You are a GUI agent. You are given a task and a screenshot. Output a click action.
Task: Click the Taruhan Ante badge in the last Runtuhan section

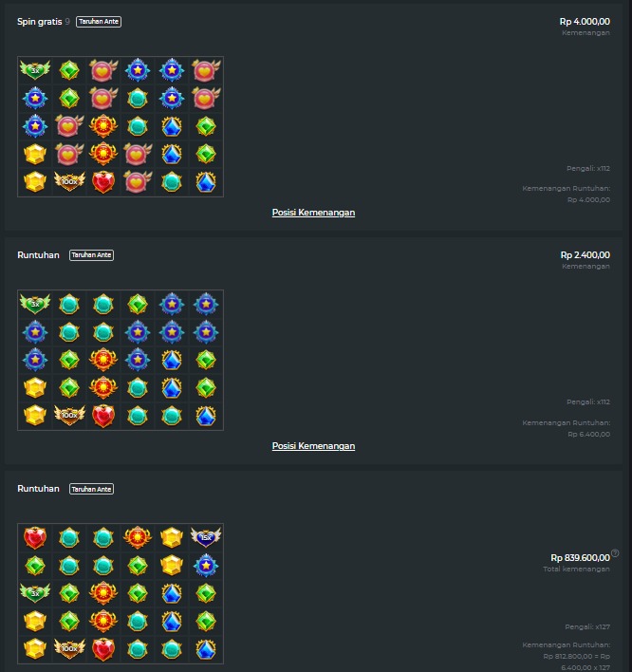[x=91, y=489]
